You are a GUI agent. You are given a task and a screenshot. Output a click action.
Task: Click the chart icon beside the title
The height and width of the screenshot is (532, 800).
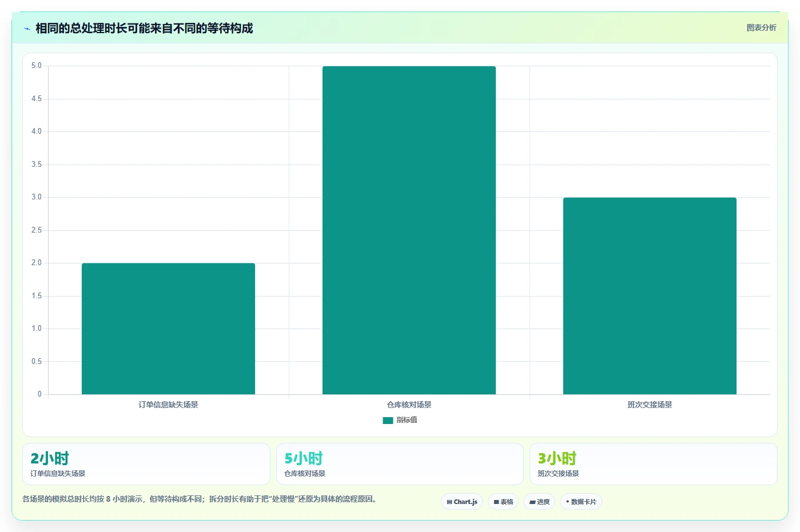point(27,29)
